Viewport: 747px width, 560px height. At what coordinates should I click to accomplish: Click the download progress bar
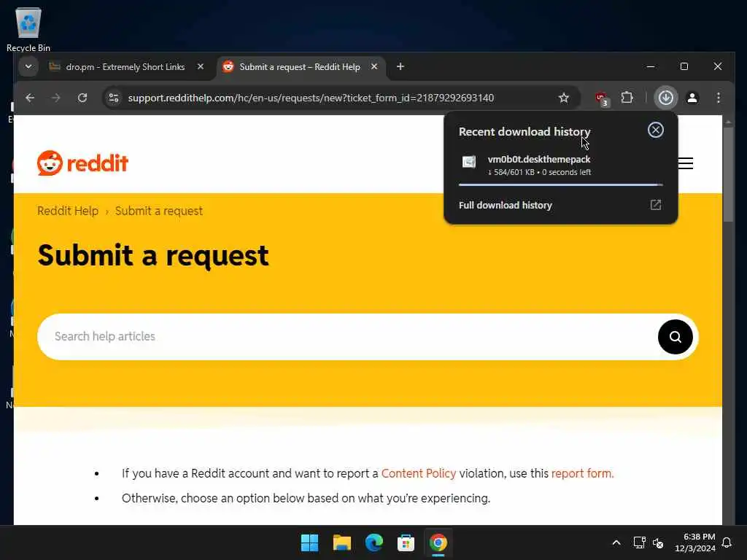(561, 184)
